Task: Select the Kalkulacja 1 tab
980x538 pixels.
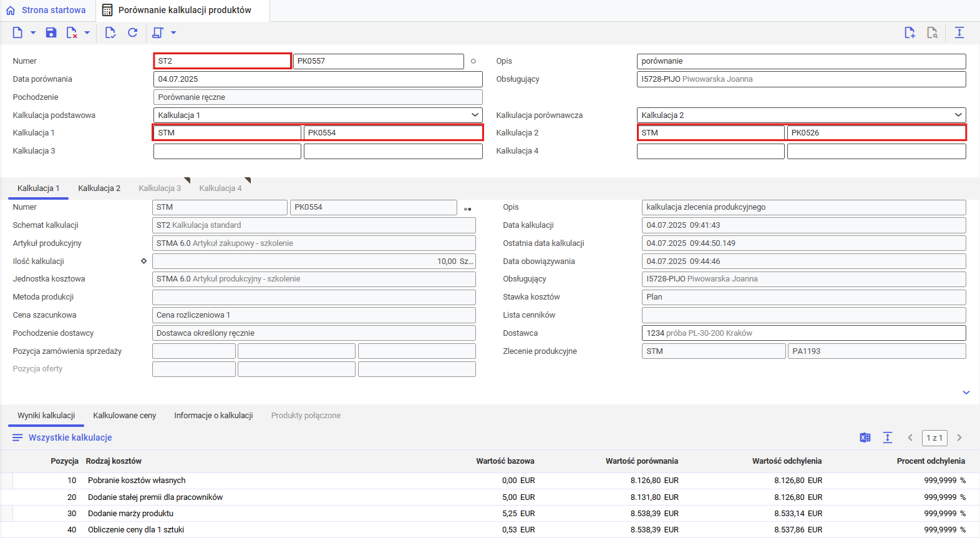Action: 39,188
